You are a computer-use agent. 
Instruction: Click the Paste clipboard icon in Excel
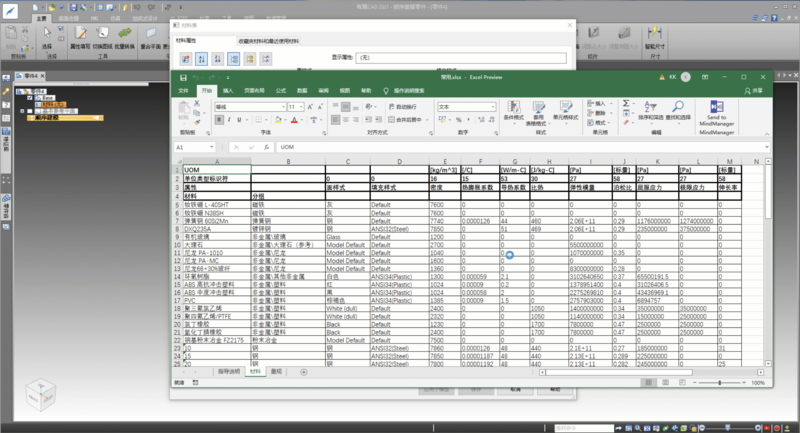point(186,109)
